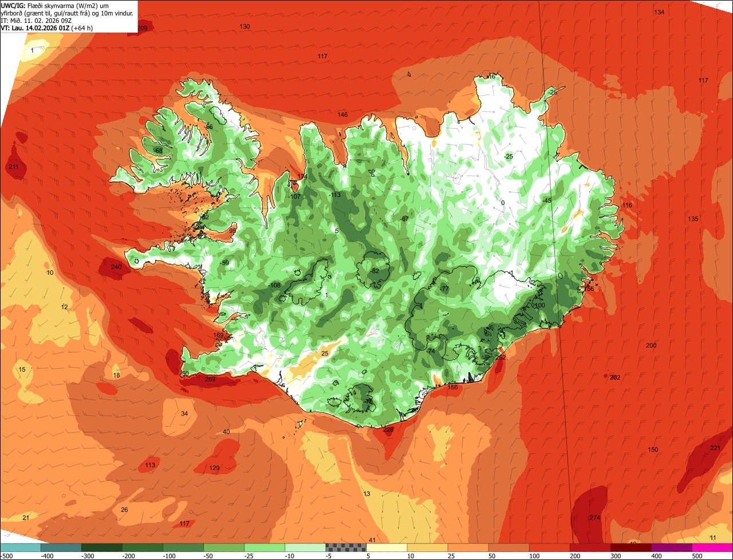Click the map value '202'
733x560 pixels.
(x=615, y=377)
